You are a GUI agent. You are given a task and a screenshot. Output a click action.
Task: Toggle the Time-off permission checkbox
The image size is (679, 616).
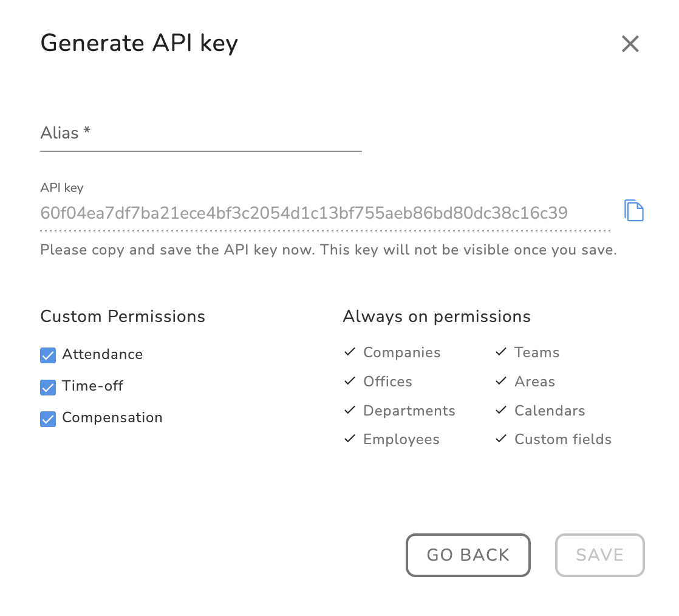tap(48, 387)
